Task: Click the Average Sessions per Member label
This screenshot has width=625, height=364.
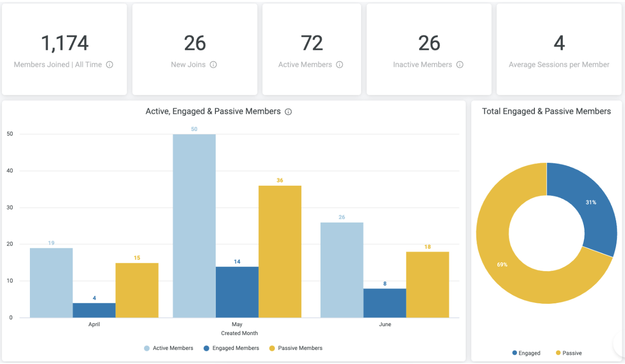Action: (x=559, y=65)
